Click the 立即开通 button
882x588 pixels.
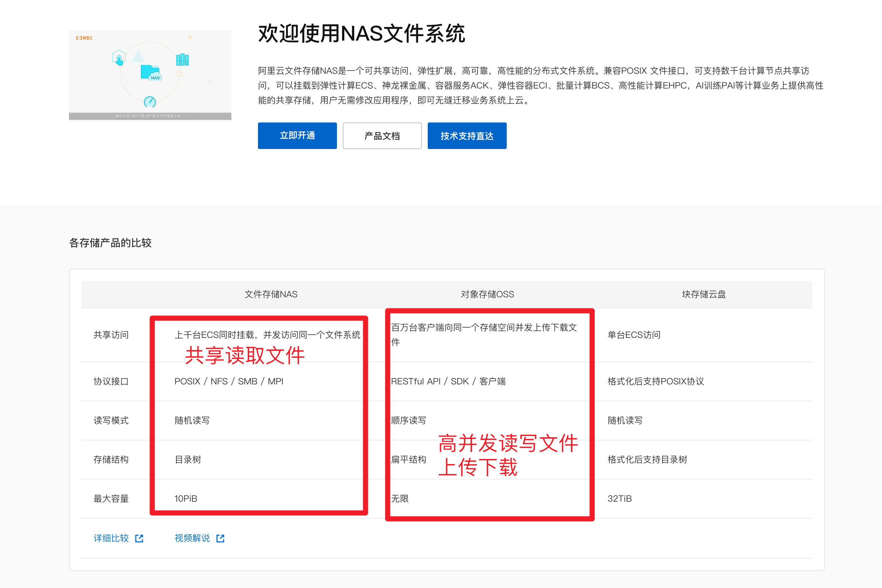pyautogui.click(x=297, y=136)
